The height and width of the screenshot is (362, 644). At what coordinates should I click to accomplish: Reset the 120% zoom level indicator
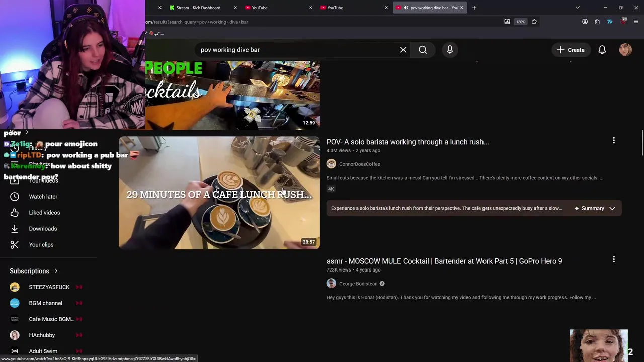click(521, 22)
